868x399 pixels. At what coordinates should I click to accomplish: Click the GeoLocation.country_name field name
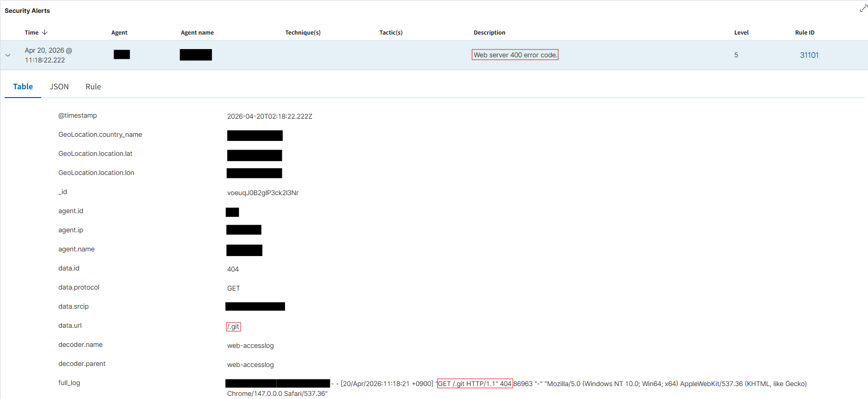click(100, 135)
